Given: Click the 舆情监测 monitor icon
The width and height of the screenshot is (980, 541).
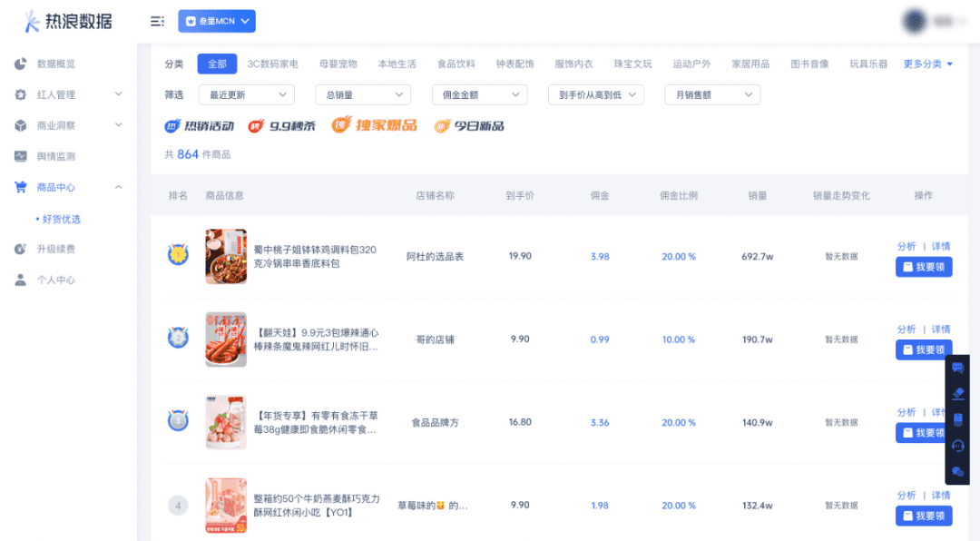Looking at the screenshot, I should coord(21,156).
